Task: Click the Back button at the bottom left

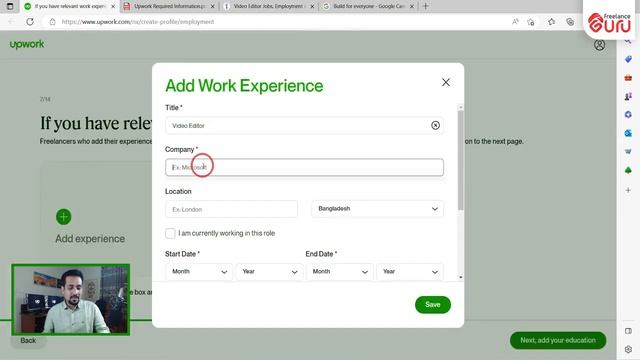Action: coord(28,340)
